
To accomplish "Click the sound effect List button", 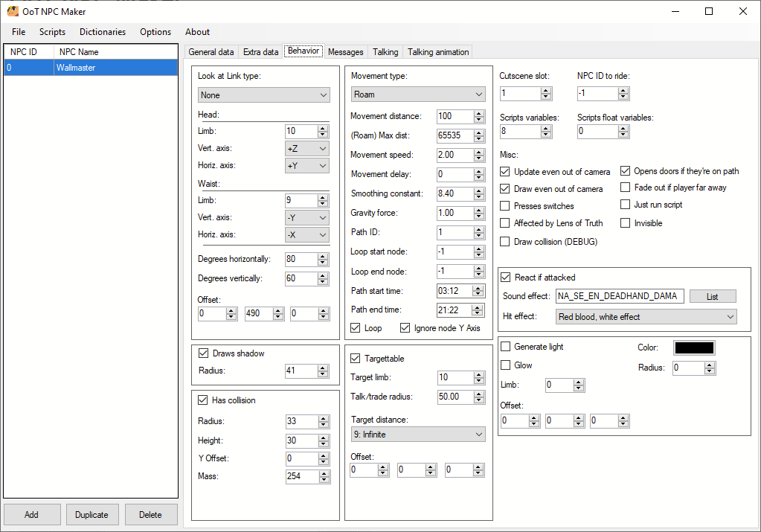I will 712,296.
